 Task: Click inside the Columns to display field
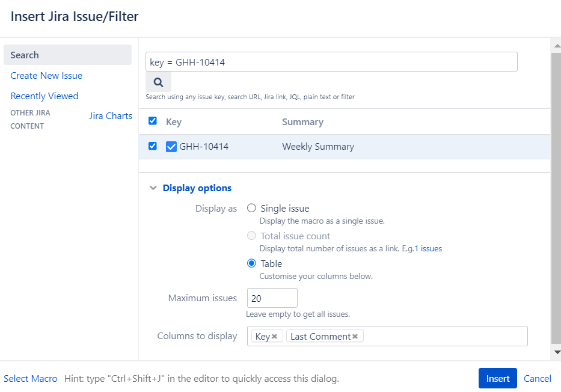click(x=387, y=336)
